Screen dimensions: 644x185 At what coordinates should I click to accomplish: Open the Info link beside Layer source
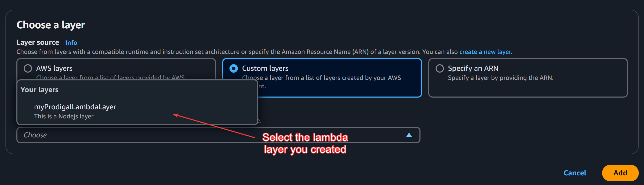click(71, 42)
